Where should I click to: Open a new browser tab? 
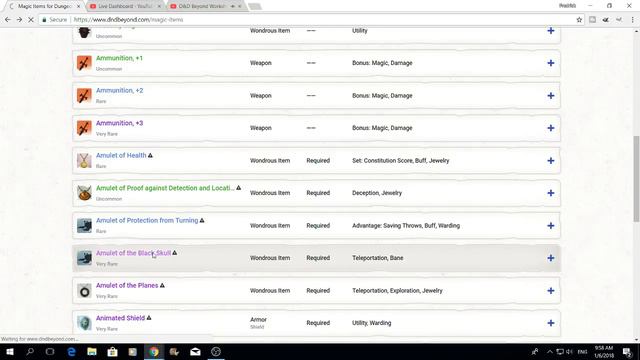254,6
